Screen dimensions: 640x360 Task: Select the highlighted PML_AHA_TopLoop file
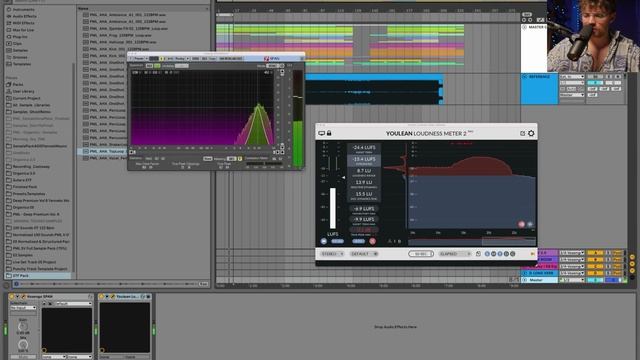pyautogui.click(x=103, y=151)
